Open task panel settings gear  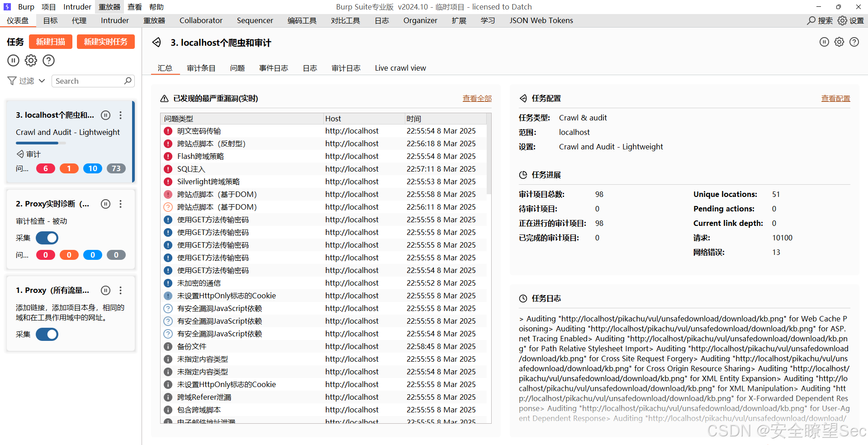pos(31,60)
